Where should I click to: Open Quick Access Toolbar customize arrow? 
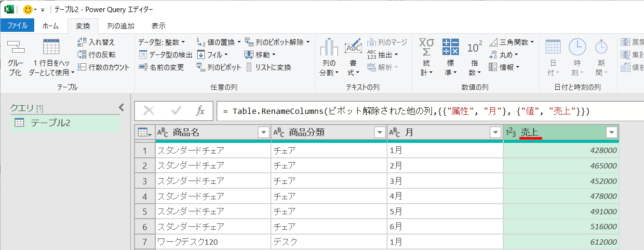pos(42,10)
